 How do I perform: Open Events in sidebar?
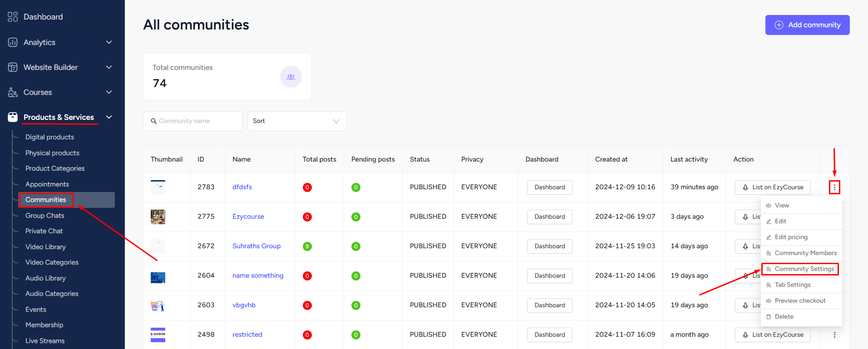coord(36,310)
